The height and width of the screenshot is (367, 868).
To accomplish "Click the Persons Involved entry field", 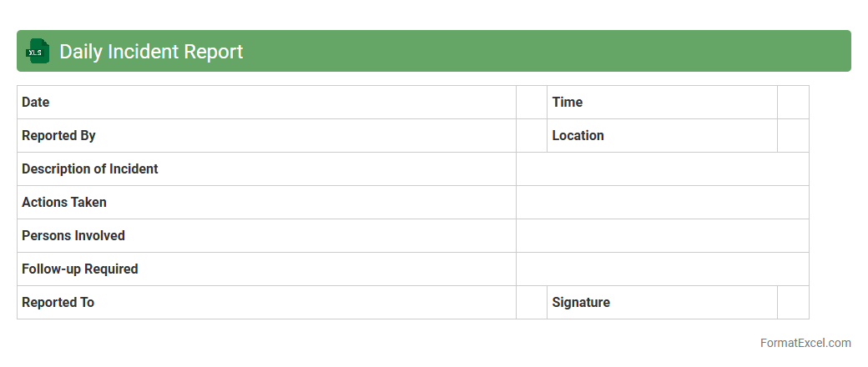I will pyautogui.click(x=662, y=236).
